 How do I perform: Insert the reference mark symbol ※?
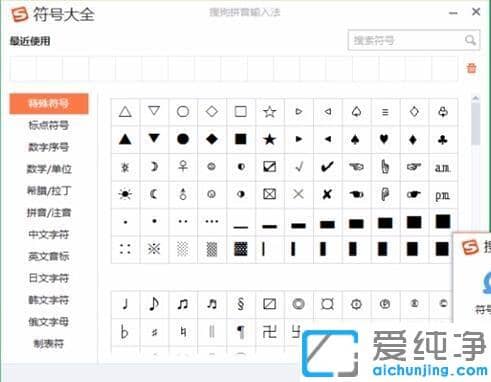tap(154, 249)
